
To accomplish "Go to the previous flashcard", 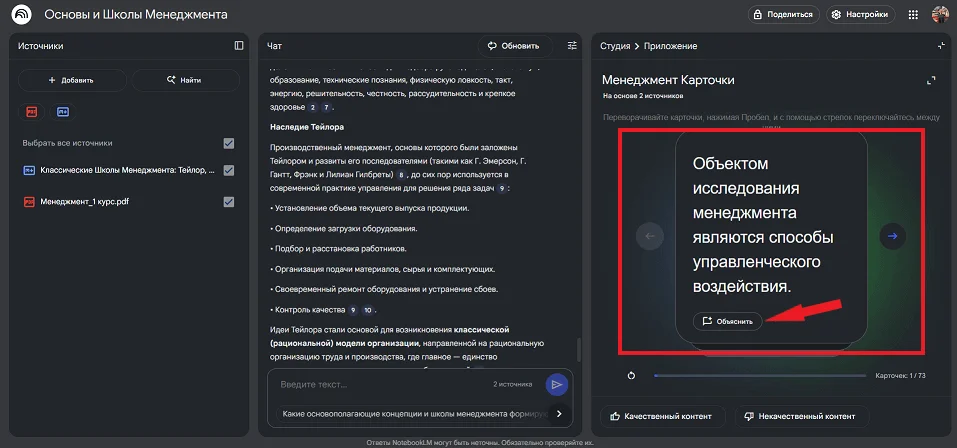I will pos(650,236).
